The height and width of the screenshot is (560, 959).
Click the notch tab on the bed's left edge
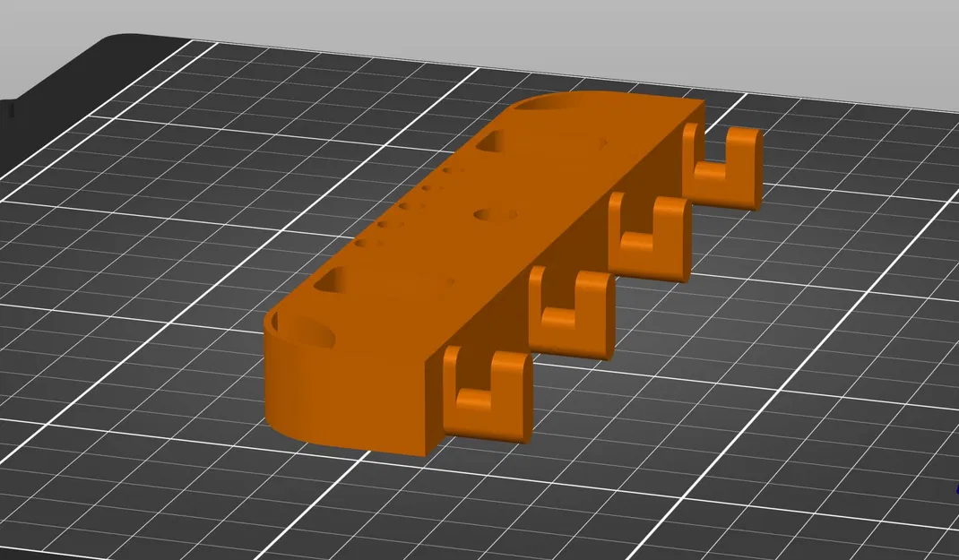11,110
